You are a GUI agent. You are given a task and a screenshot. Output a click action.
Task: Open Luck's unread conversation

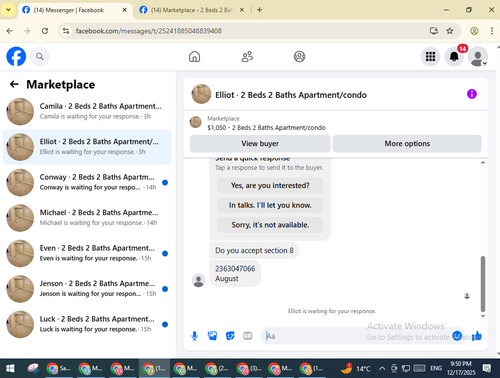coord(87,324)
